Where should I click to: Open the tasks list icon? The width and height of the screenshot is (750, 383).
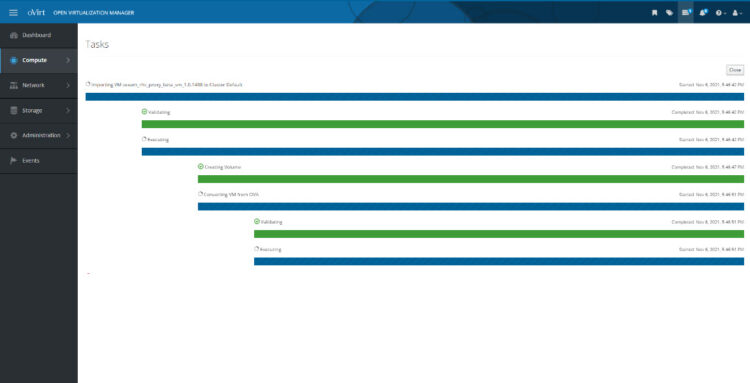click(686, 12)
